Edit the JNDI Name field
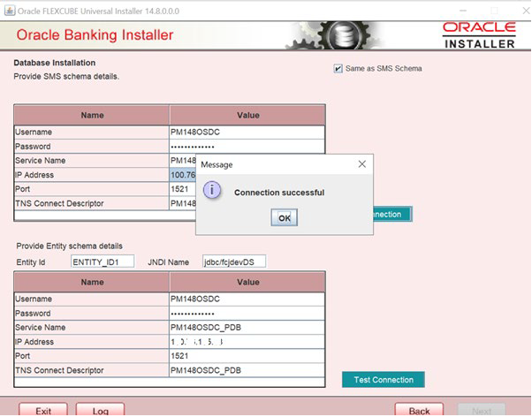The width and height of the screenshot is (532, 417). point(234,262)
